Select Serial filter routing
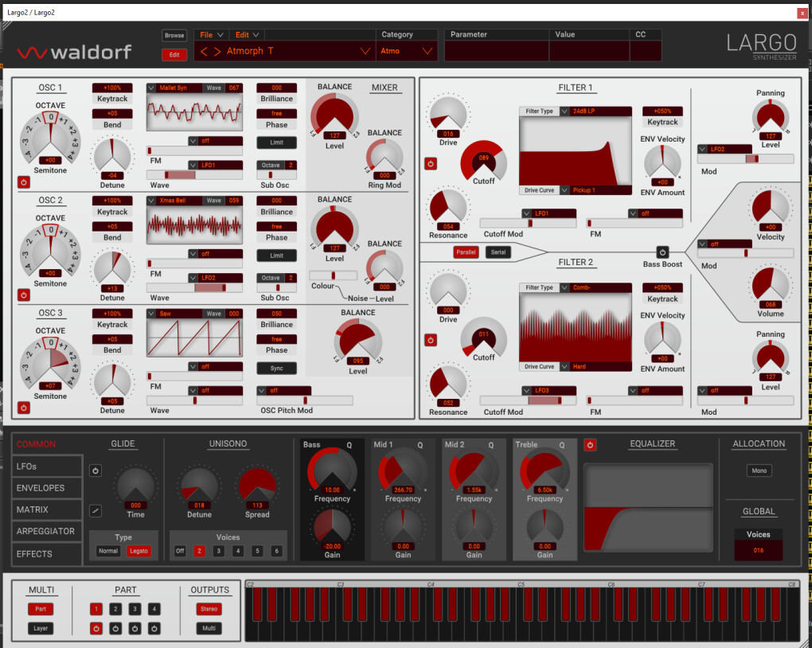The height and width of the screenshot is (648, 812). (x=498, y=252)
